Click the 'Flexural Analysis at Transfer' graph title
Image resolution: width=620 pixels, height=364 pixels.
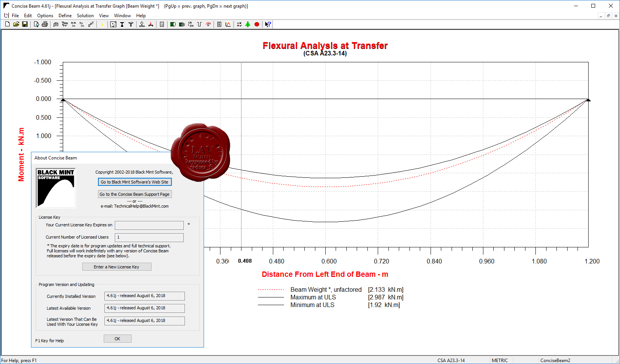point(325,45)
